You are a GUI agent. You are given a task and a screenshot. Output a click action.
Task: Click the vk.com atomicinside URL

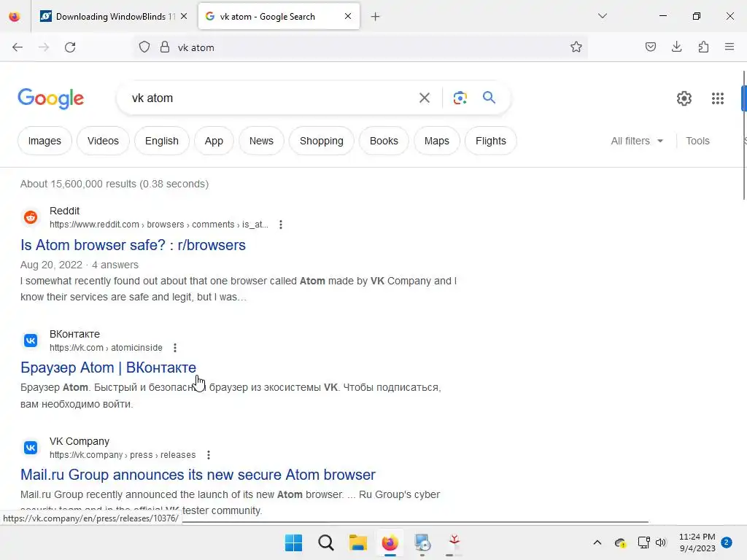click(106, 348)
